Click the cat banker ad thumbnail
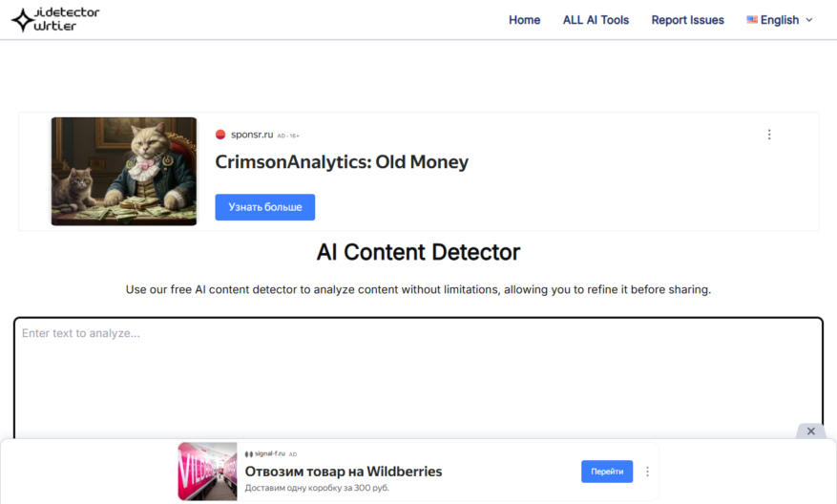Viewport: 837px width, 504px height. 124,172
